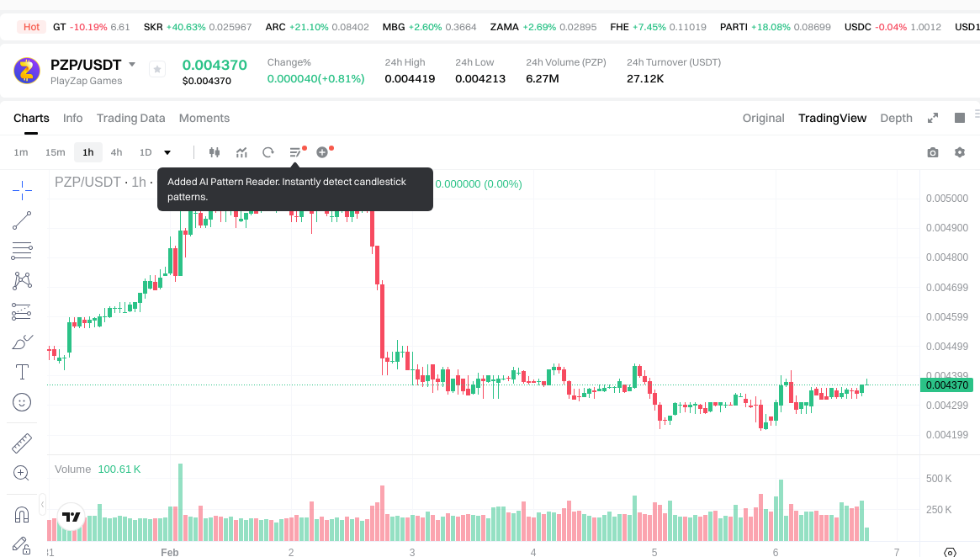Toggle lock all drawing tools
Image resolution: width=980 pixels, height=557 pixels.
(23, 544)
